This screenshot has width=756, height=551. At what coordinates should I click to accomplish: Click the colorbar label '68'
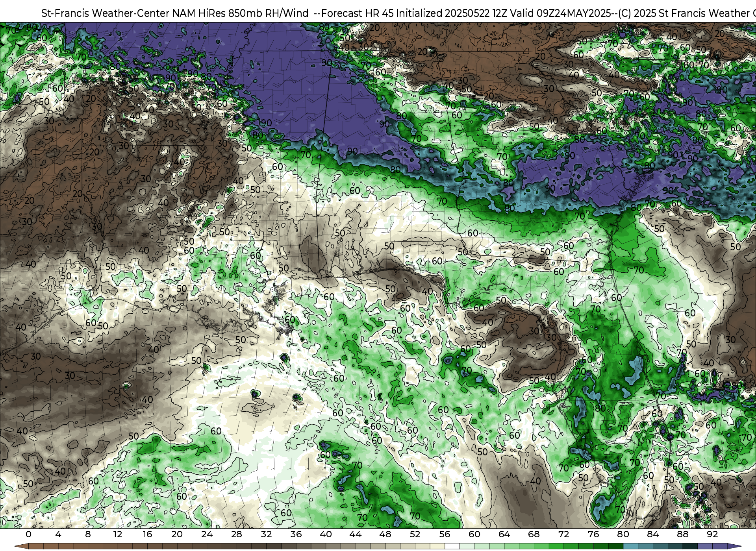[x=534, y=534]
